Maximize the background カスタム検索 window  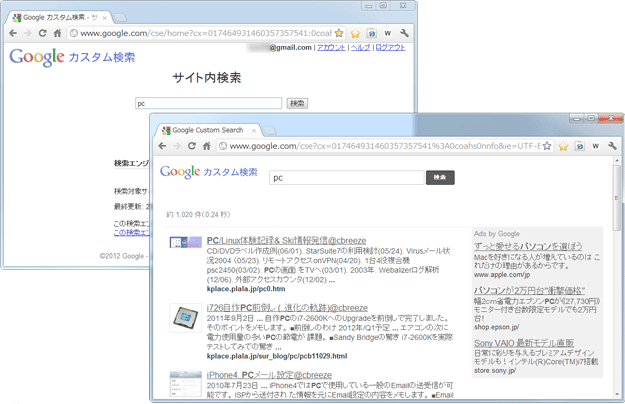coord(383,6)
